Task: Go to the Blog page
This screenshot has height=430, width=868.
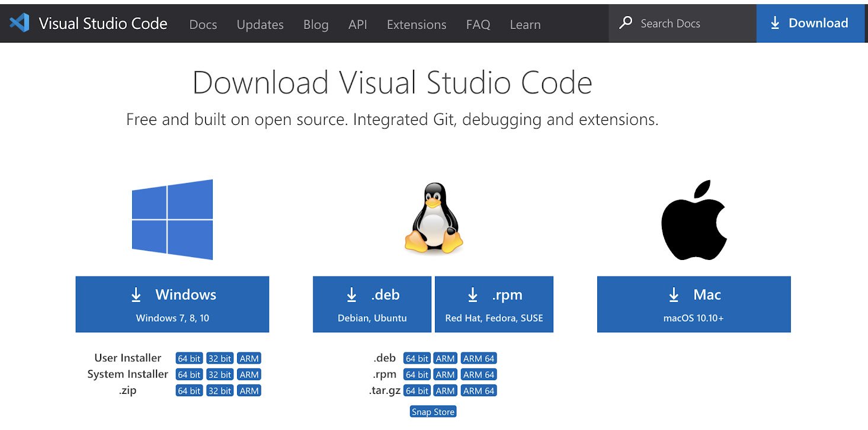Action: [316, 24]
